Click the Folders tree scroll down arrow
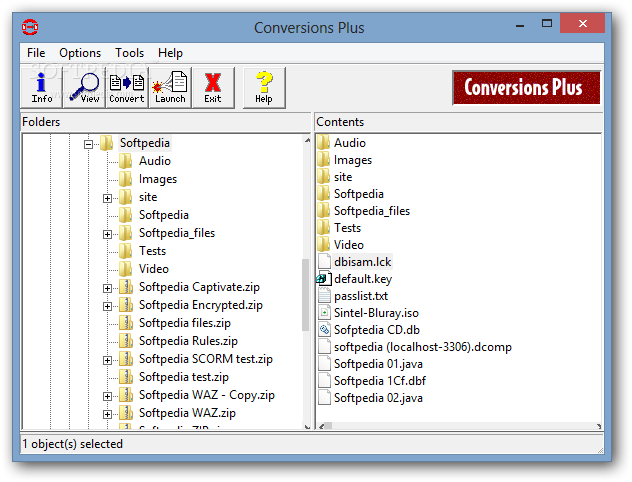The height and width of the screenshot is (482, 632). (x=307, y=426)
